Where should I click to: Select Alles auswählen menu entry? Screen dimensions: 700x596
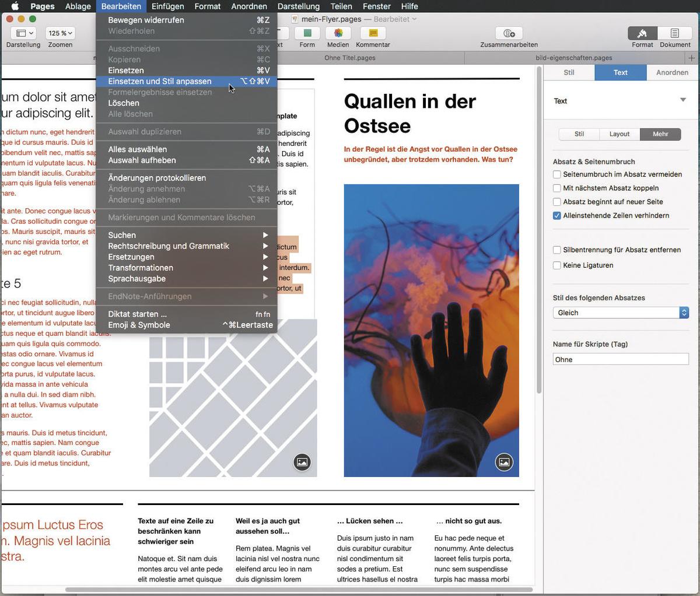[x=187, y=149]
